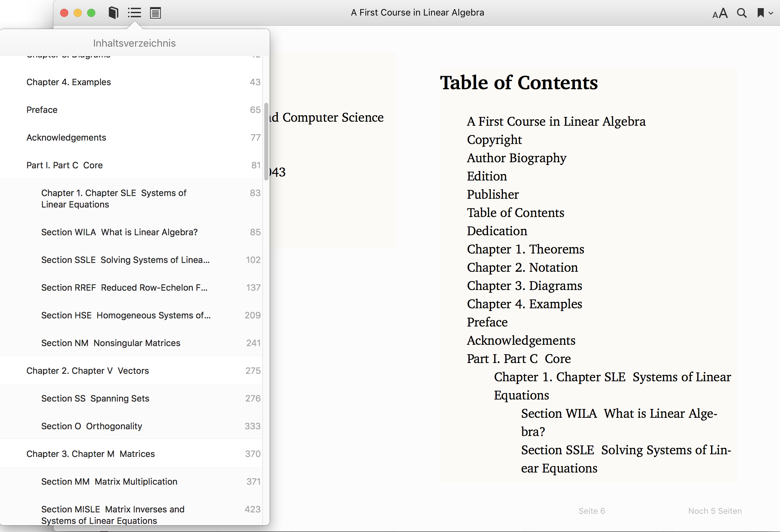Open Section WILA What is Linear Algebra?

point(119,232)
